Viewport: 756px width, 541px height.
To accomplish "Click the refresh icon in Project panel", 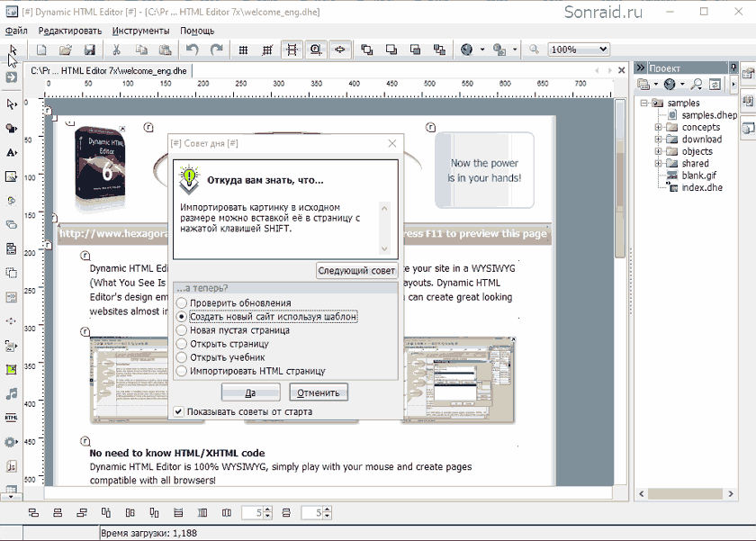I will 715,85.
